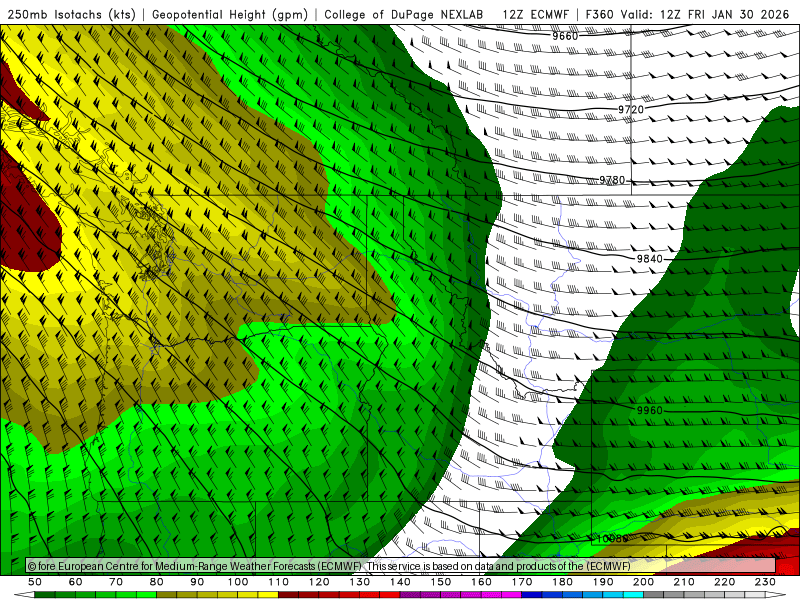
Task: Click the ECMWF copyright notice banner
Action: click(x=401, y=566)
